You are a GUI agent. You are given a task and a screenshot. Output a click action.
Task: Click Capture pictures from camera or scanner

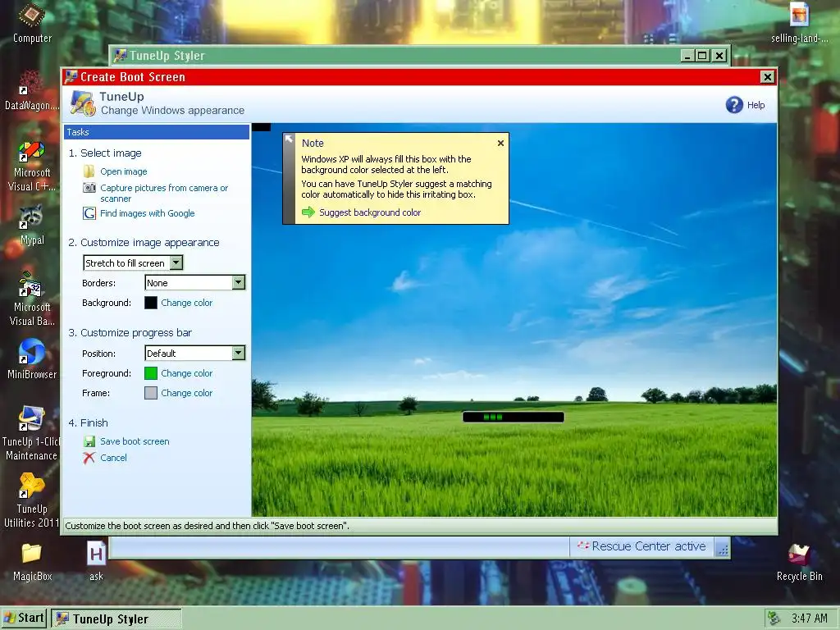point(164,193)
